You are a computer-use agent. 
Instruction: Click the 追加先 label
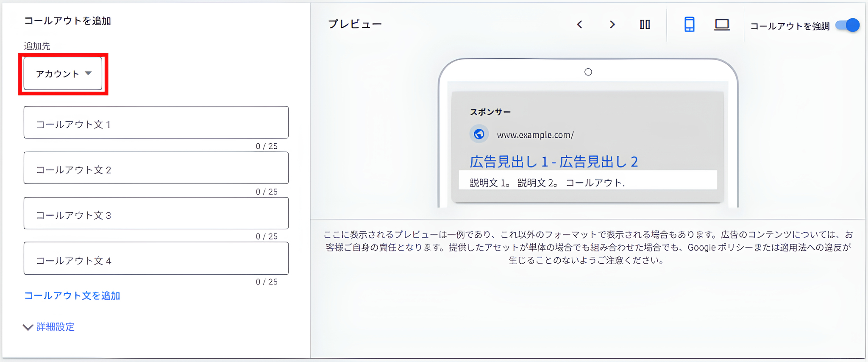[x=37, y=46]
